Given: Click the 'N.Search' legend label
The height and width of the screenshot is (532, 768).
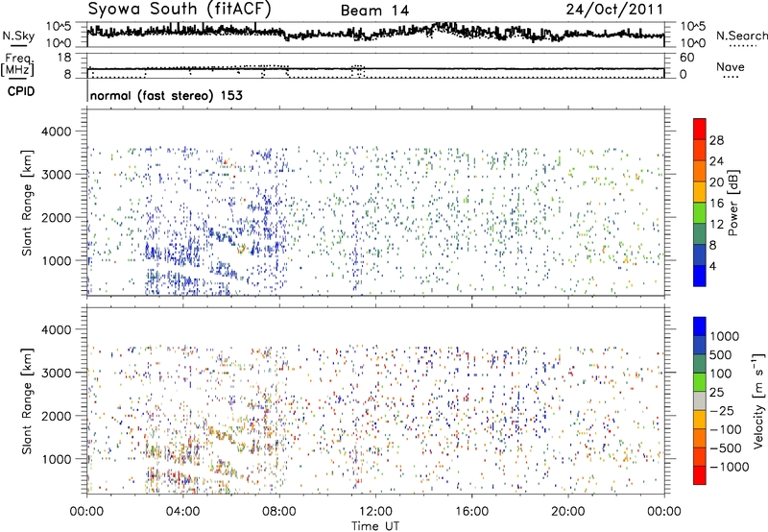Looking at the screenshot, I should (x=741, y=36).
